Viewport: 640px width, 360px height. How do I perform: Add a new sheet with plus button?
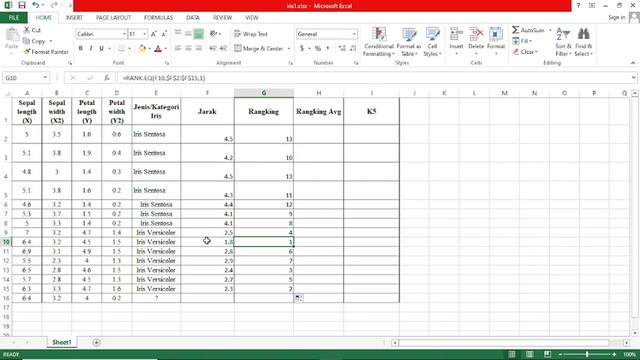point(96,342)
